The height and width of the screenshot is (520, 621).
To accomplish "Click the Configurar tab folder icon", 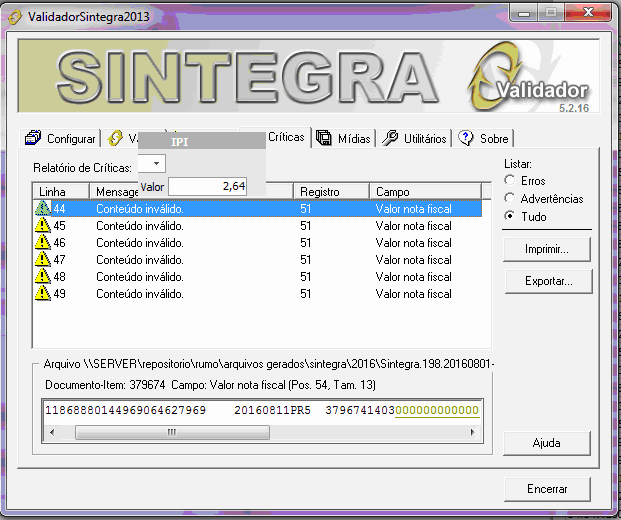I will (x=33, y=138).
